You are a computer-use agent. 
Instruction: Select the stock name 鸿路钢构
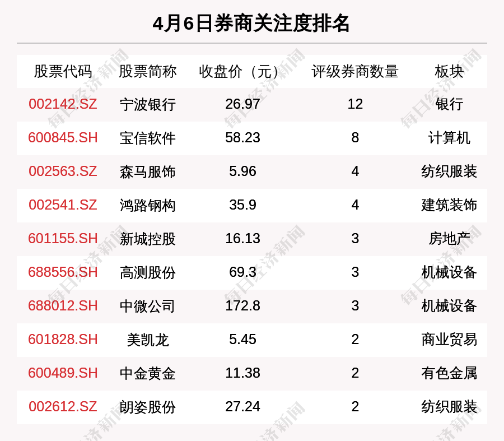(x=147, y=206)
